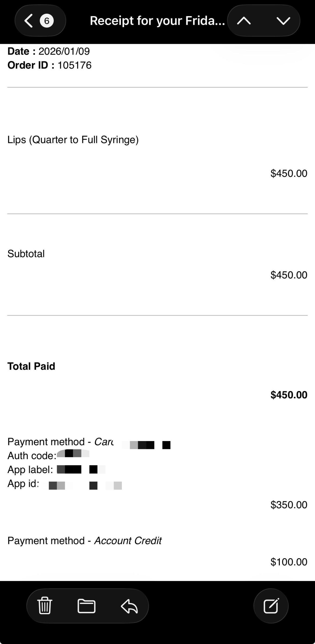Tap the 'Account Credit' payment method text
This screenshot has width=315, height=644.
click(x=128, y=541)
